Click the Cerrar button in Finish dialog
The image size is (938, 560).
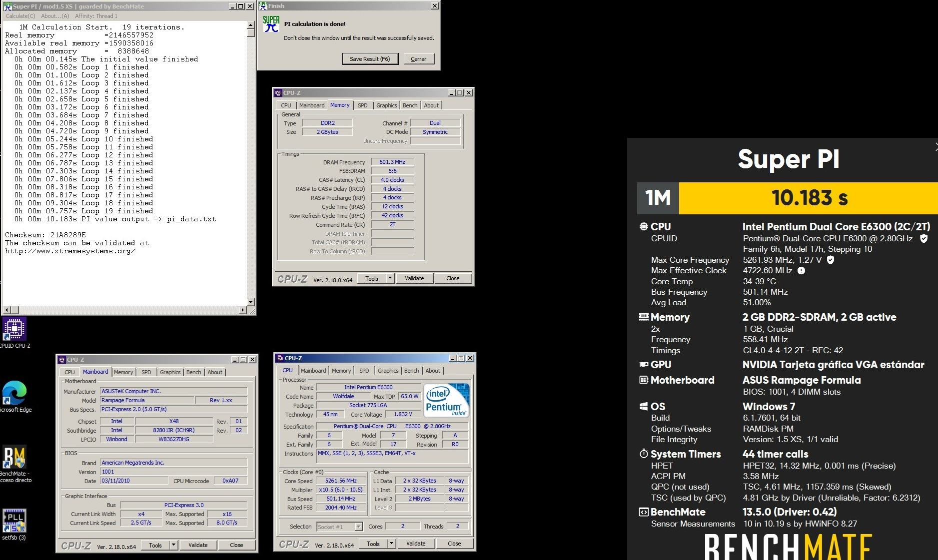coord(419,59)
